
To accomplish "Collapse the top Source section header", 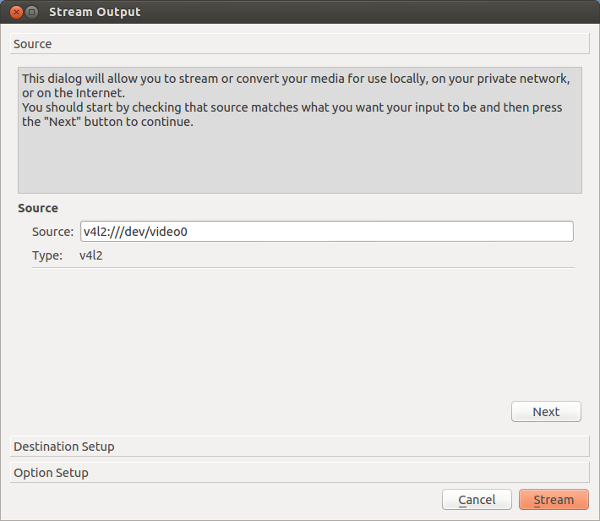I will pos(300,44).
